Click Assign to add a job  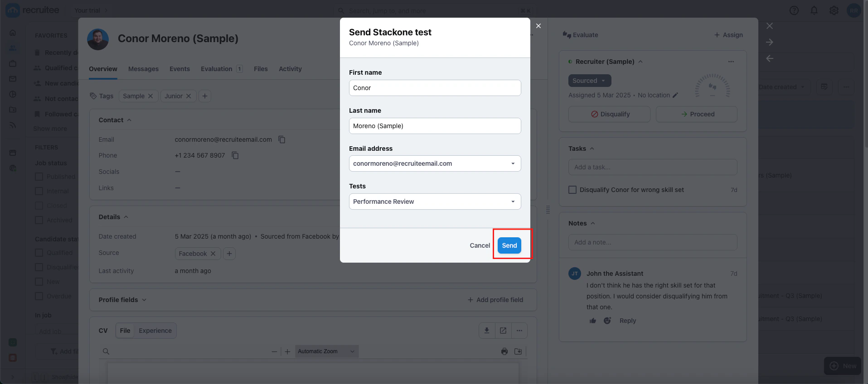728,35
